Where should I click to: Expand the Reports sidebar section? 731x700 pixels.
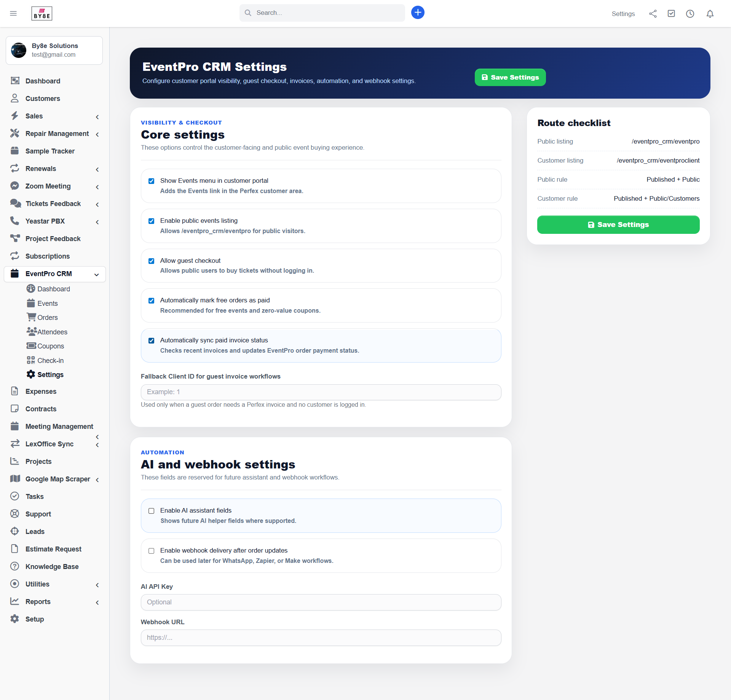click(38, 602)
